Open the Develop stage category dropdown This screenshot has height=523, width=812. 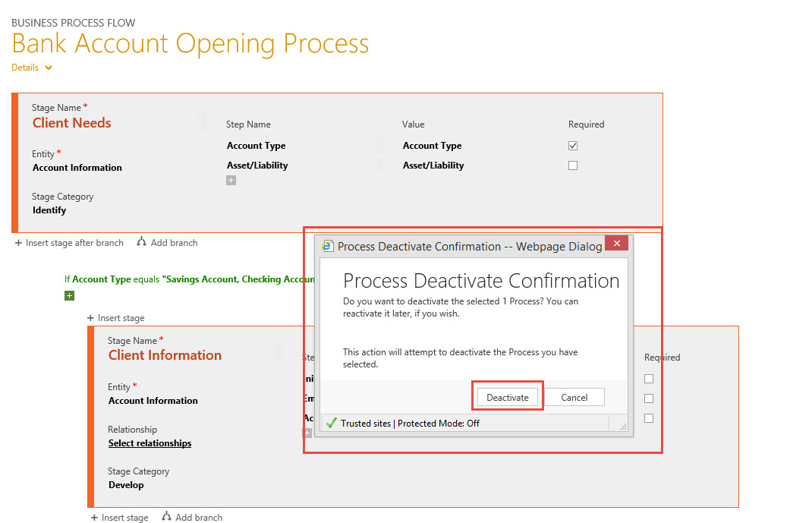coord(126,485)
